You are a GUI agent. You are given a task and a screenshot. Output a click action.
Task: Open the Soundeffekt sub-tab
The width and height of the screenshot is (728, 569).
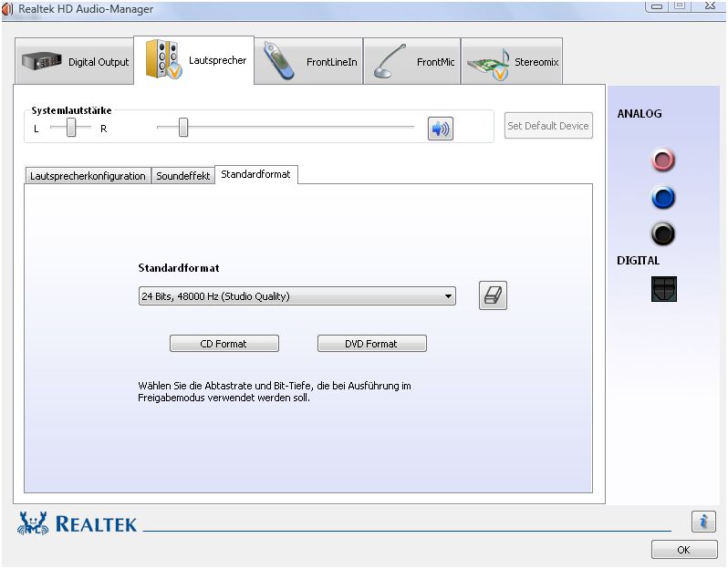[x=183, y=176]
